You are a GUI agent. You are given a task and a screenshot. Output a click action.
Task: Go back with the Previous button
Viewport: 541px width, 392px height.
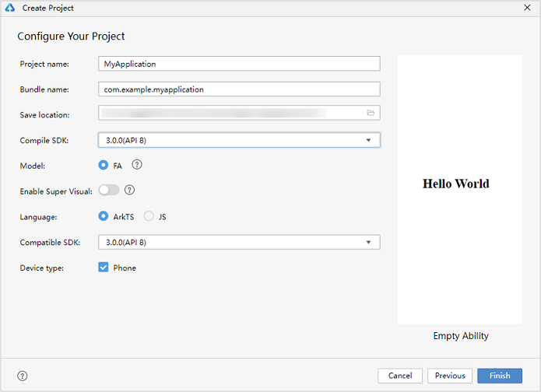450,376
